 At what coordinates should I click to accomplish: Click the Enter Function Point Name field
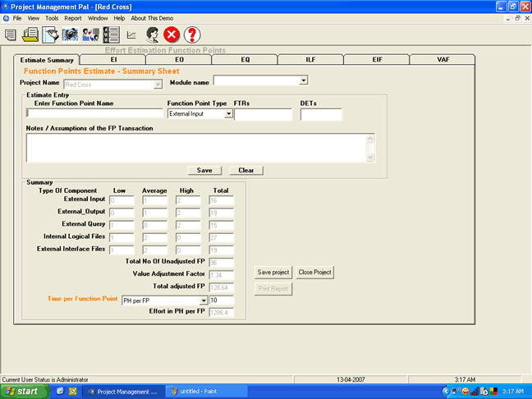click(94, 114)
